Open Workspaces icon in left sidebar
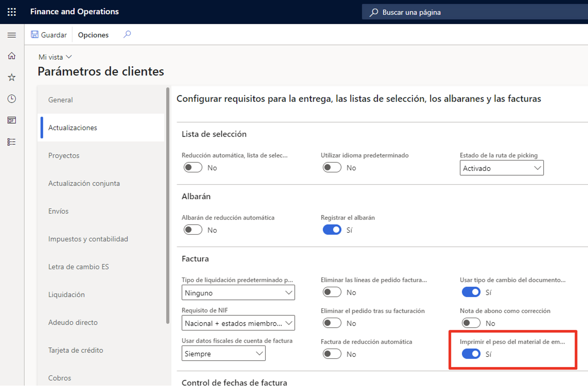Viewport: 588px width, 387px height. [x=12, y=120]
